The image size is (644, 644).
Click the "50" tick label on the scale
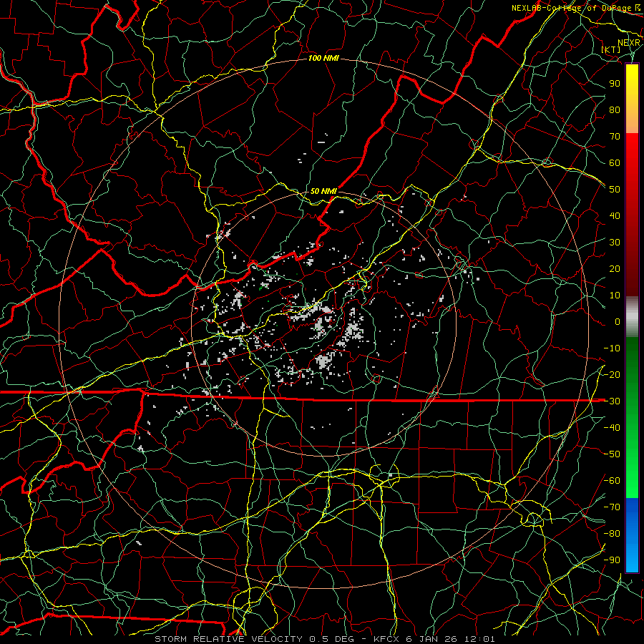click(x=615, y=190)
